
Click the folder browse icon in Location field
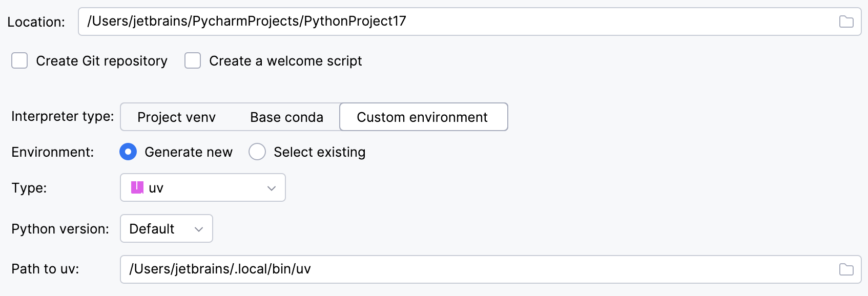(x=846, y=22)
